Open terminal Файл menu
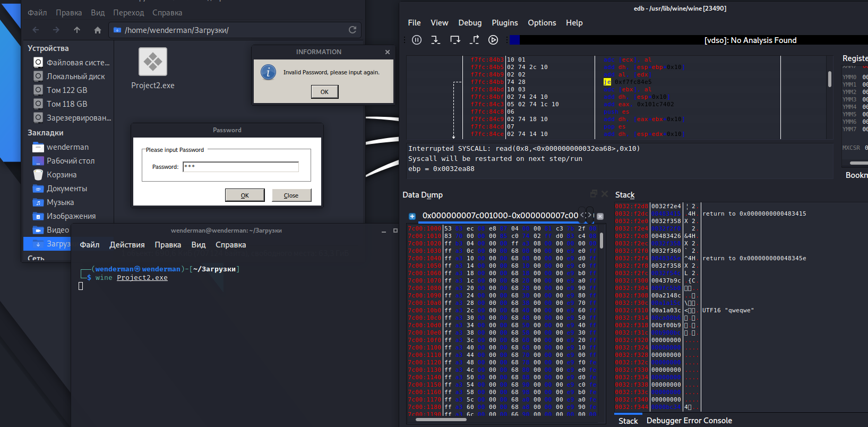This screenshot has height=427, width=868. point(90,245)
